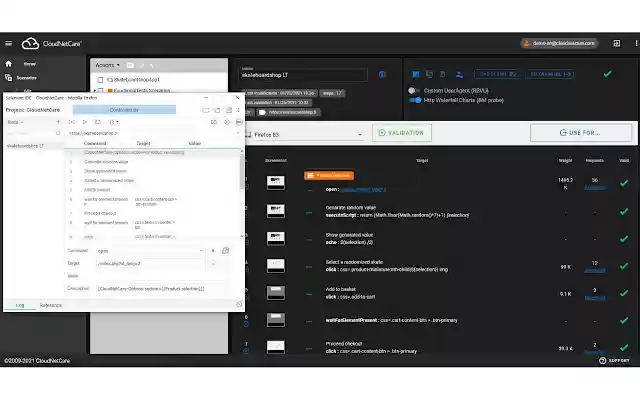Viewport: 640px width, 400px height.
Task: Open screenshot thumbnail for Add to basket step
Action: point(276,293)
